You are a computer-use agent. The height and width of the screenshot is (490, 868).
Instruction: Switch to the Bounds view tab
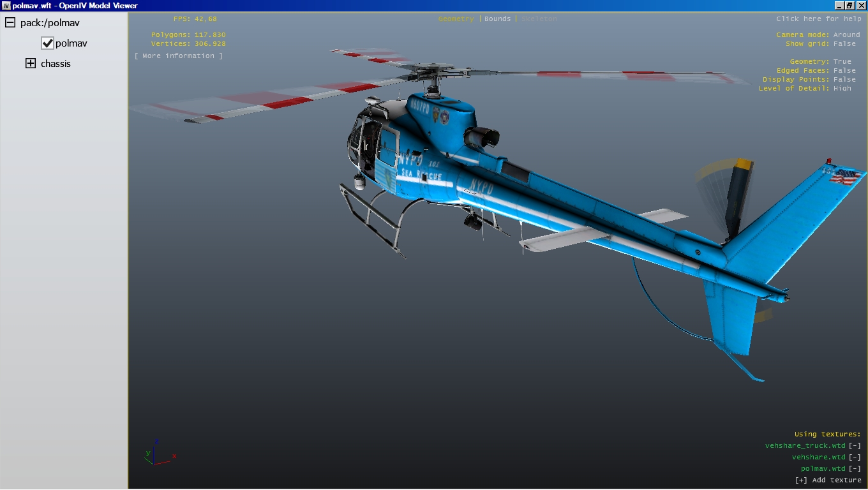[x=497, y=19]
